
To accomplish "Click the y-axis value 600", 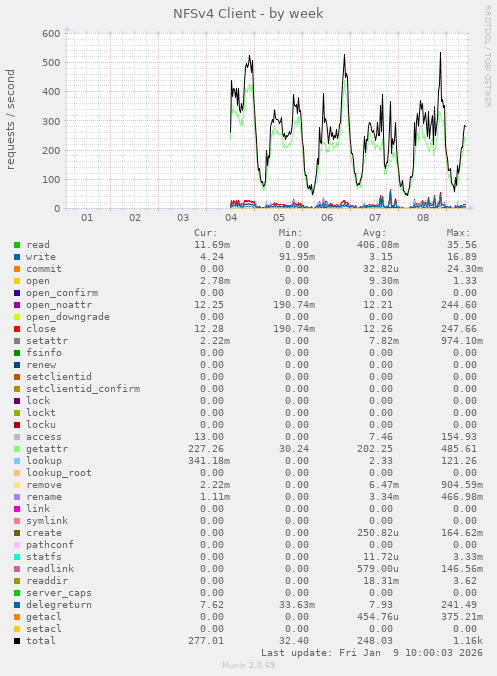I will pyautogui.click(x=51, y=34).
